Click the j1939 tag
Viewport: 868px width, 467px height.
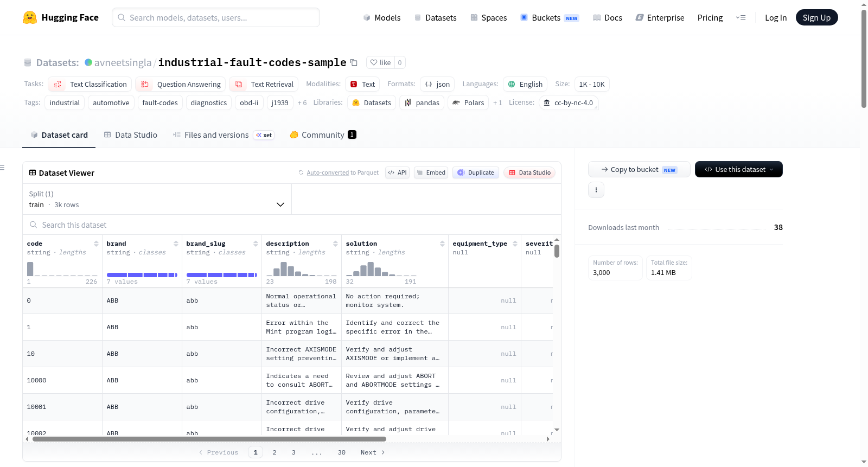[280, 103]
